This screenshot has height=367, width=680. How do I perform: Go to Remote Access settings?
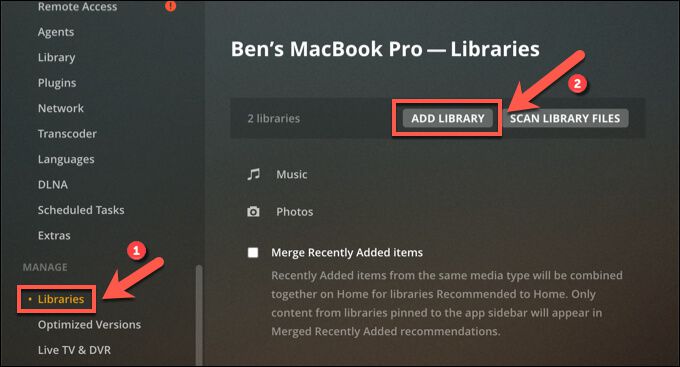point(77,7)
